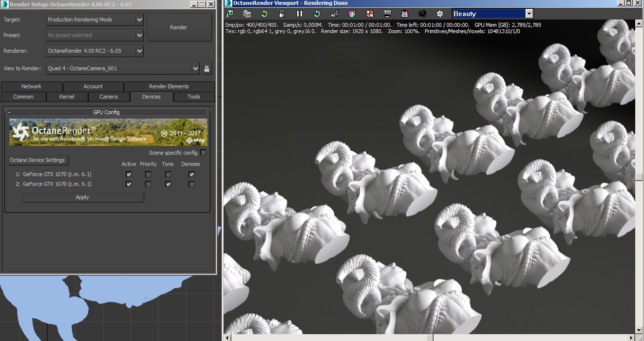Screen dimensions: 644x341
Task: Click the lock icon beside View to Render
Action: [x=207, y=68]
